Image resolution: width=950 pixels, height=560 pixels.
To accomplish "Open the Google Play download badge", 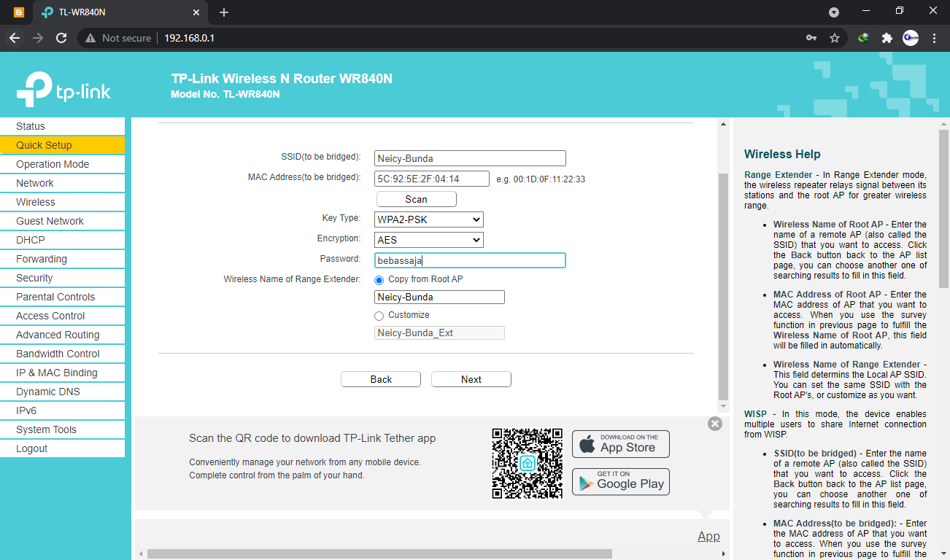I will pyautogui.click(x=621, y=482).
